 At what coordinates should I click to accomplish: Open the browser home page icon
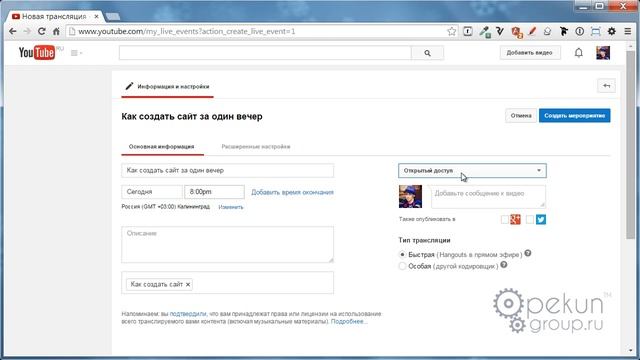(56, 31)
